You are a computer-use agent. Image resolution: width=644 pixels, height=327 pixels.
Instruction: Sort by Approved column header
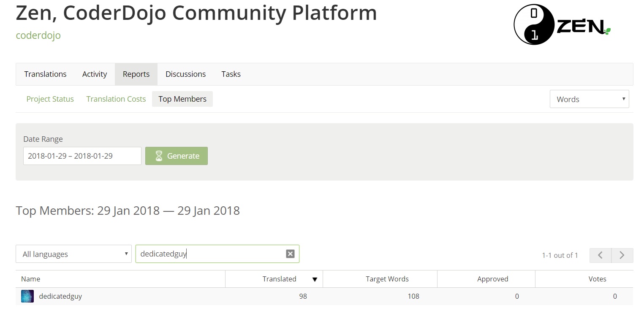click(x=486, y=279)
